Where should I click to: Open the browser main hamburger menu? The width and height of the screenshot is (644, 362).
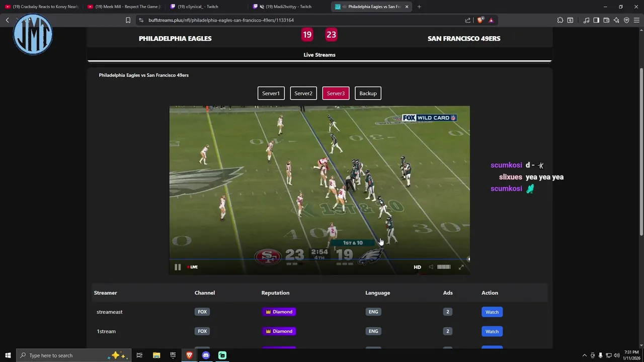(x=636, y=20)
